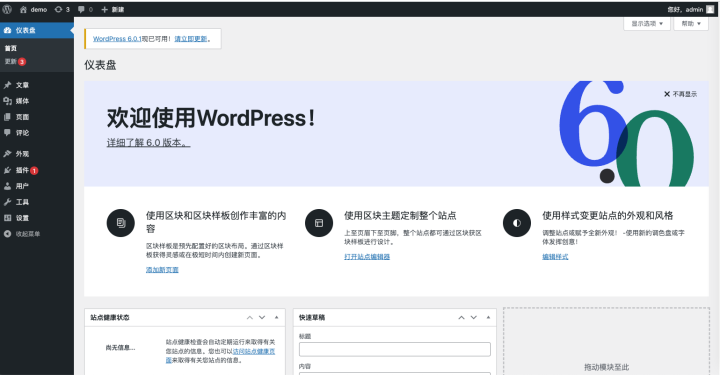Move 站点健康状态 panel down arrow

[262, 318]
